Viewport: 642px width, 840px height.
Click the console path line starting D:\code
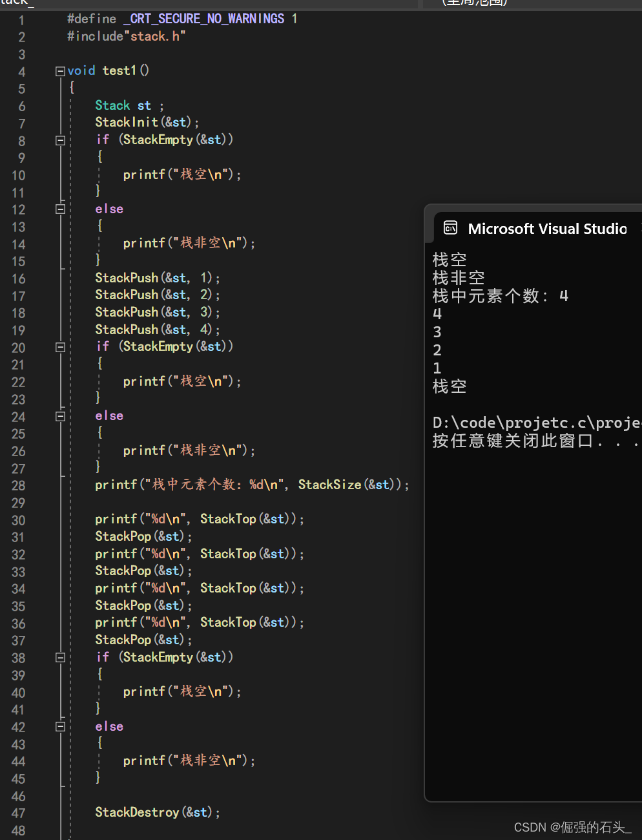537,423
